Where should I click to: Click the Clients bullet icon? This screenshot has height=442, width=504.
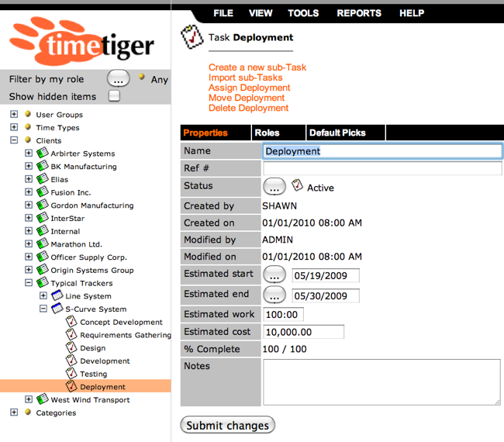click(x=28, y=140)
